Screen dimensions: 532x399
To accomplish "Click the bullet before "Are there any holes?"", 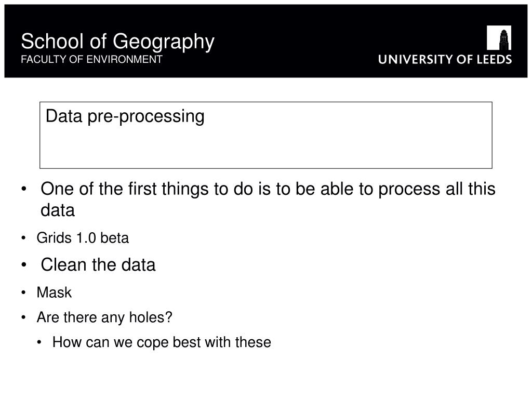I will pyautogui.click(x=24, y=317).
